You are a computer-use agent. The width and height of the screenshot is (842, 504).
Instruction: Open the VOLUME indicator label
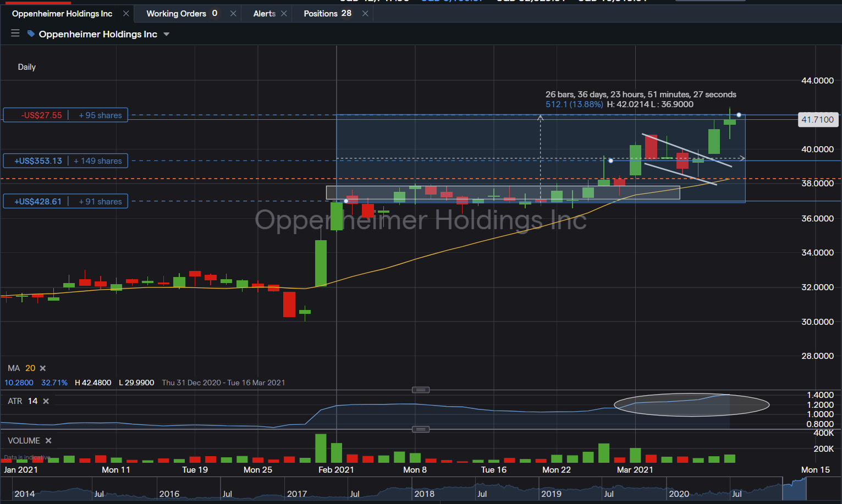(x=24, y=441)
